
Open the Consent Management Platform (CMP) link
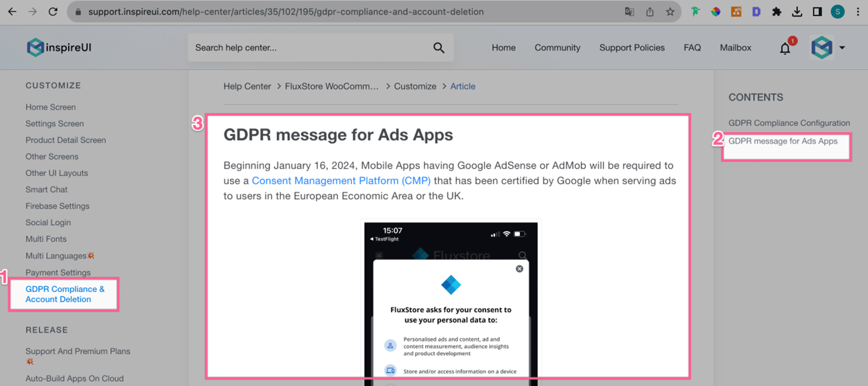[341, 181]
